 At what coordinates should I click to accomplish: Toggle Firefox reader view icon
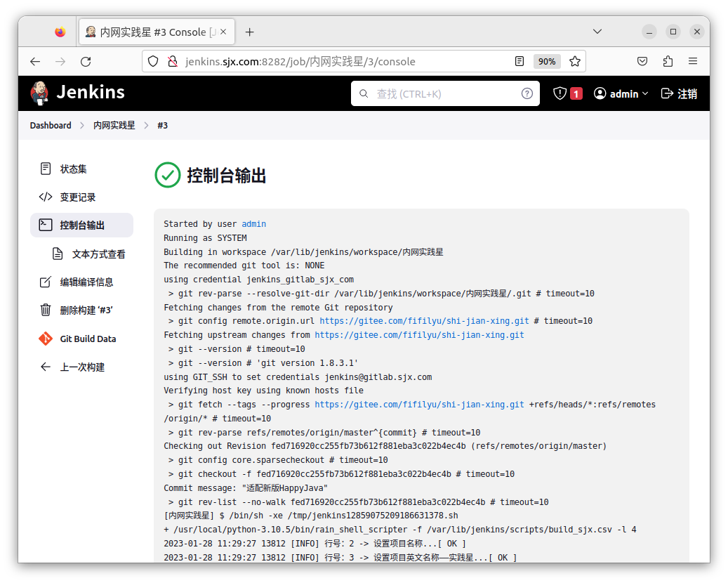click(519, 61)
